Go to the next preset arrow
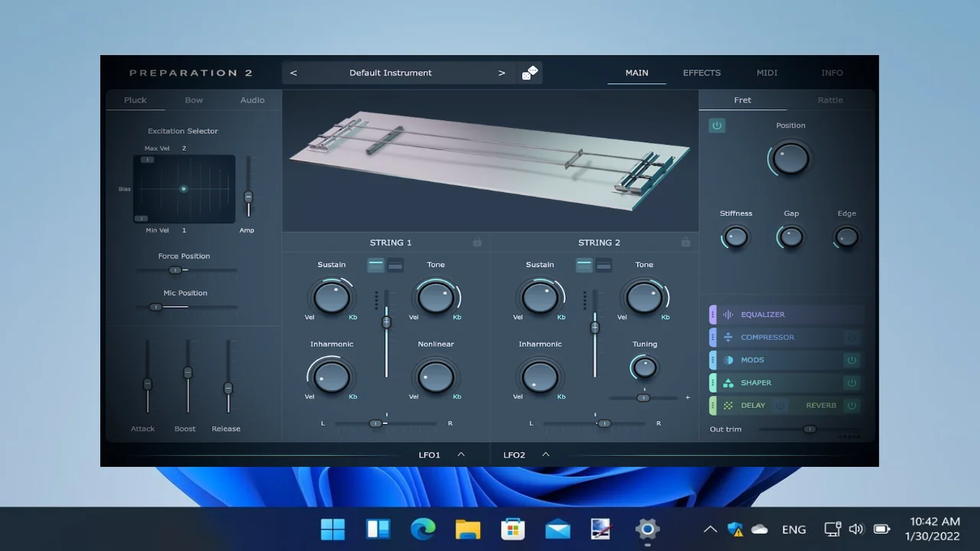Image resolution: width=980 pixels, height=551 pixels. point(501,73)
